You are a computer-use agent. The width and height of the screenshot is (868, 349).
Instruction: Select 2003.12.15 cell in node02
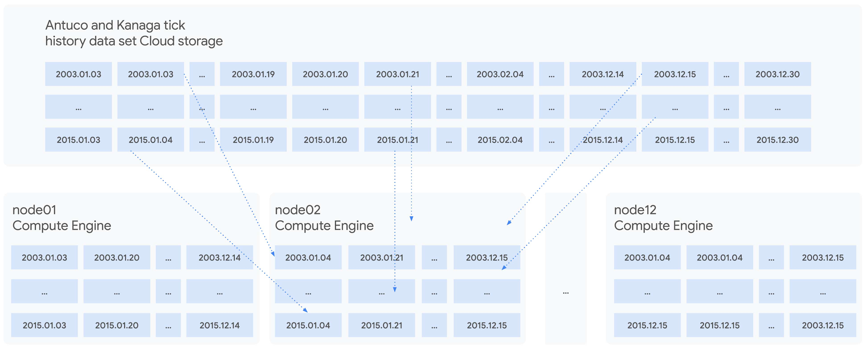[x=487, y=257]
